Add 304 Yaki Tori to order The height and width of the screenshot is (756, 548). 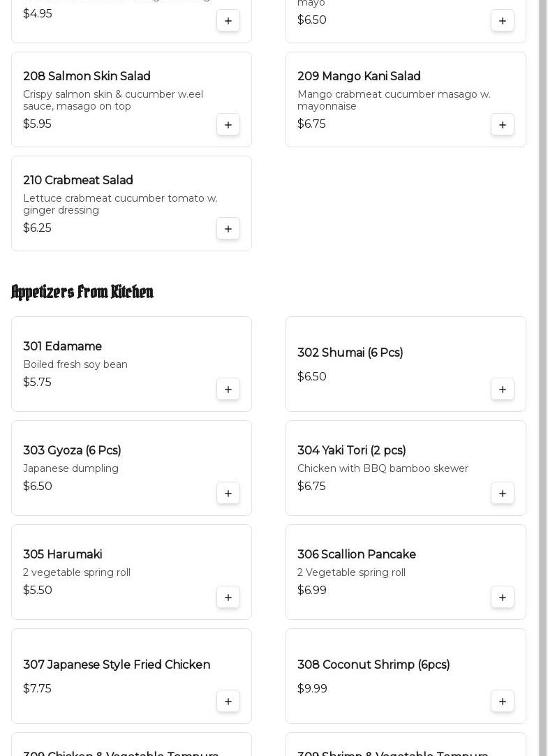coord(503,494)
